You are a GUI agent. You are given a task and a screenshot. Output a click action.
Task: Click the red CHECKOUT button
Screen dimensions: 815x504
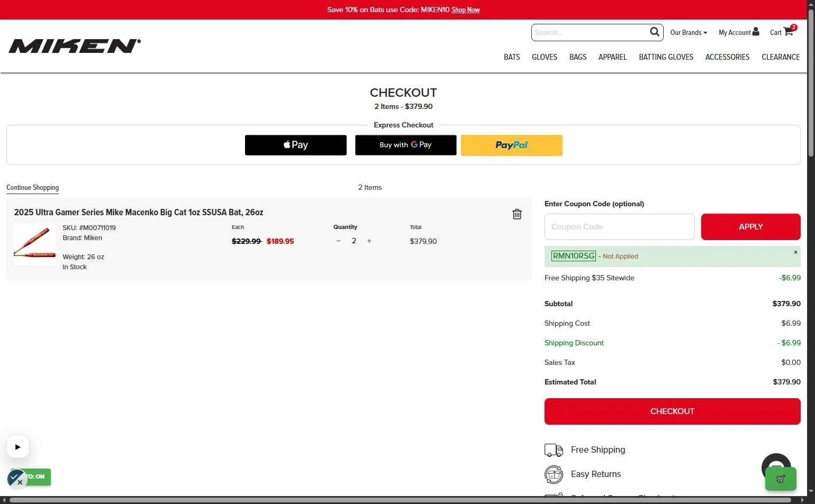(672, 411)
